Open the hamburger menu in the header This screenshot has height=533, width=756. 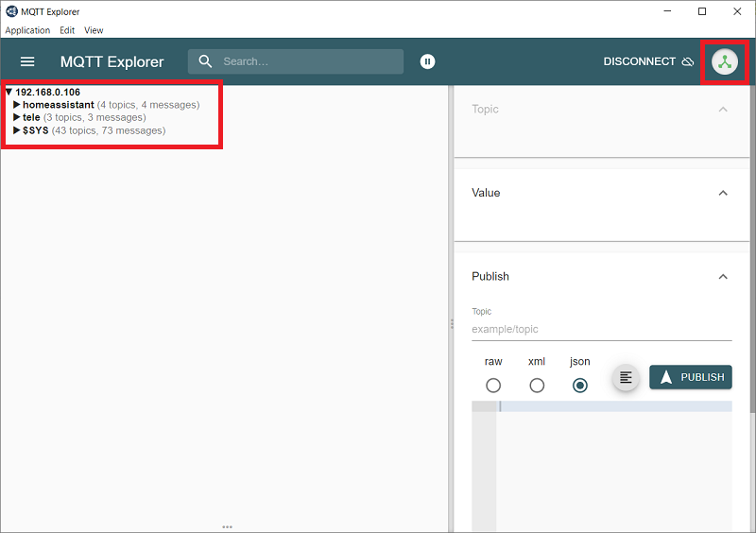(x=27, y=61)
